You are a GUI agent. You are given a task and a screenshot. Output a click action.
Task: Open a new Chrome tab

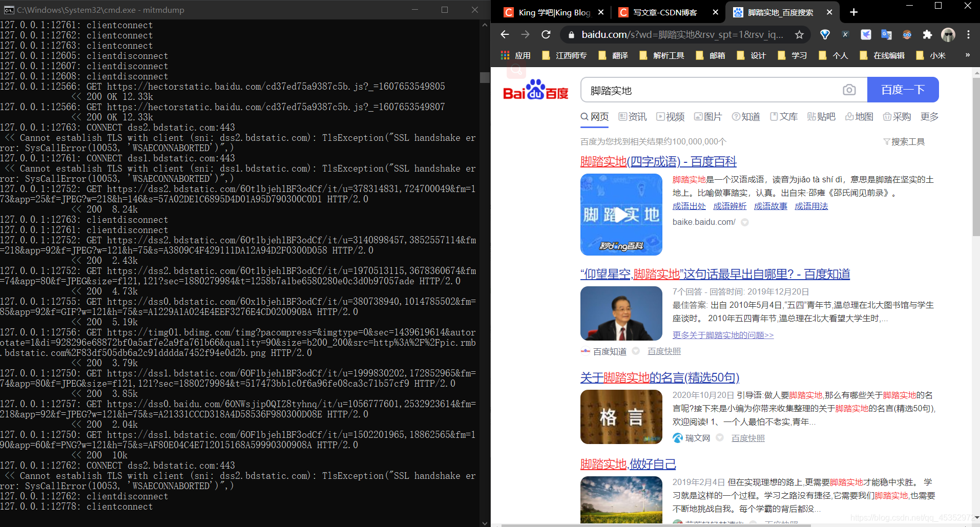click(853, 12)
